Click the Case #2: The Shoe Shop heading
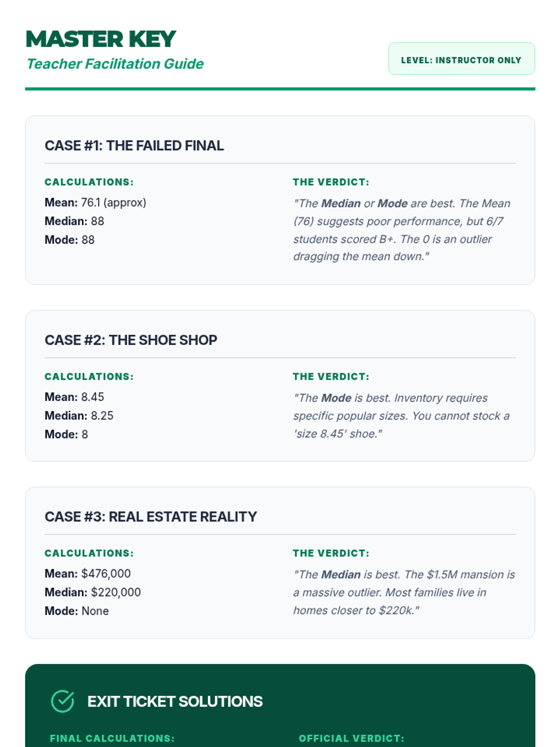Screen dimensions: 560x747 click(131, 340)
